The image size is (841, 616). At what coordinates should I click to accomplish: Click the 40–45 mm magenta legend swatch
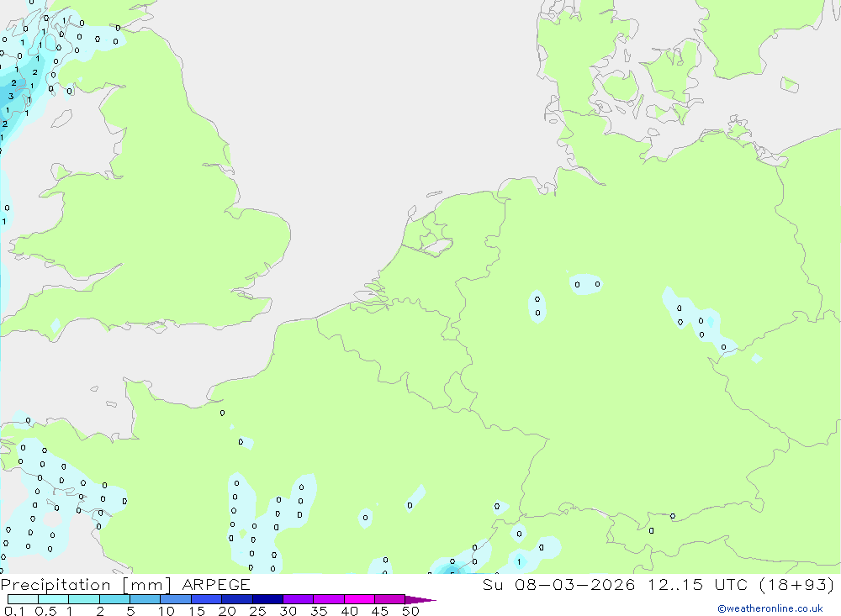(359, 599)
